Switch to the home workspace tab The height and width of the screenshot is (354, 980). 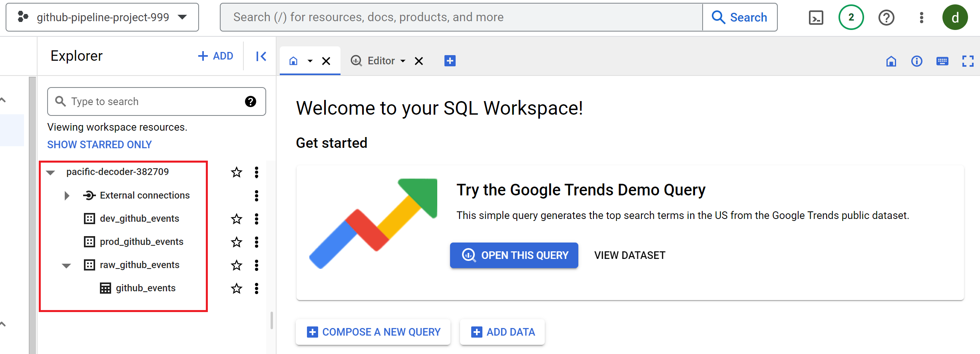point(293,61)
